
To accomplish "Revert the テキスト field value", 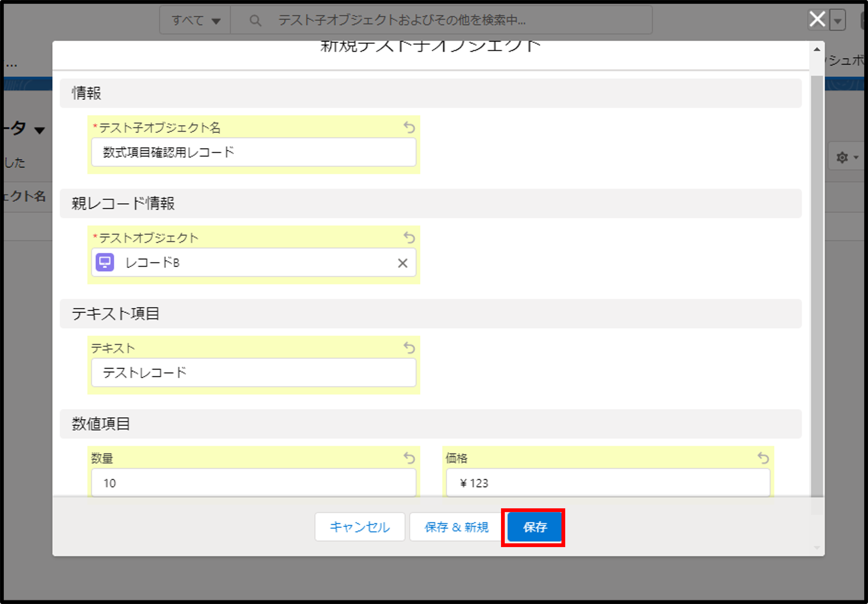I will point(409,347).
